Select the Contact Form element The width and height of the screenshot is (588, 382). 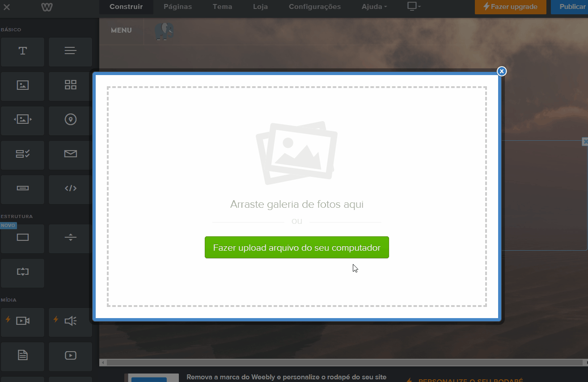23,155
